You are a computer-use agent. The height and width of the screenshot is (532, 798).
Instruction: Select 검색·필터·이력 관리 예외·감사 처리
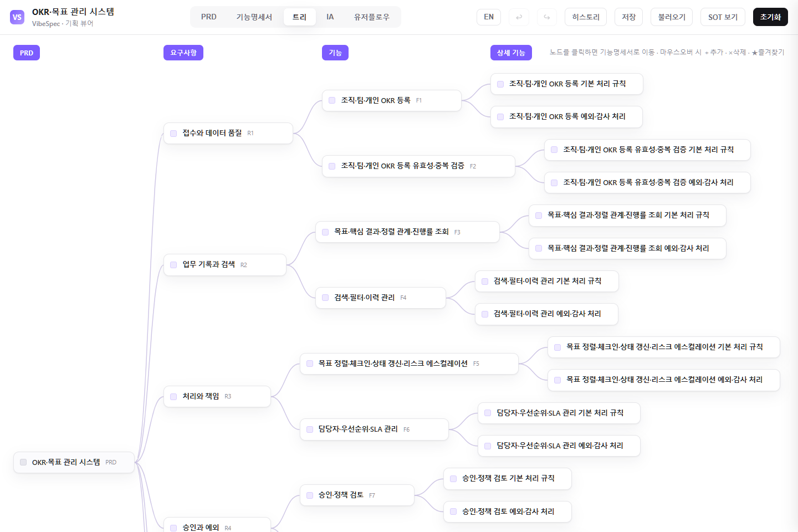tap(546, 314)
